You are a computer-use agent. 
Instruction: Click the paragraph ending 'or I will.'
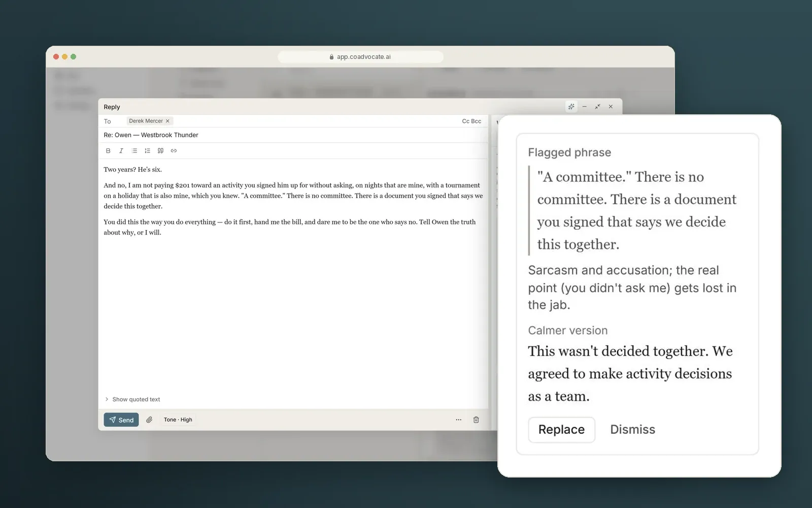(x=290, y=227)
